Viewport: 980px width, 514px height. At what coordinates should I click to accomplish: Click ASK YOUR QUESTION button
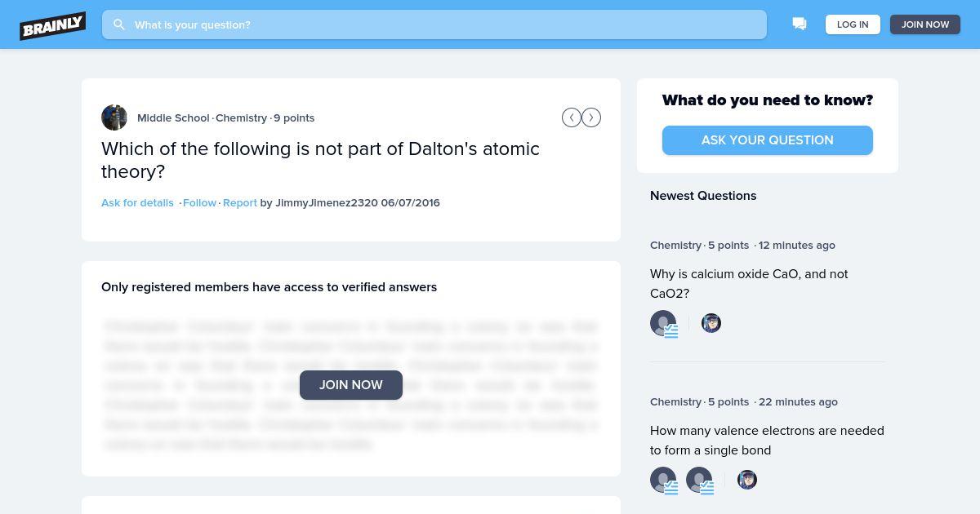click(x=768, y=140)
